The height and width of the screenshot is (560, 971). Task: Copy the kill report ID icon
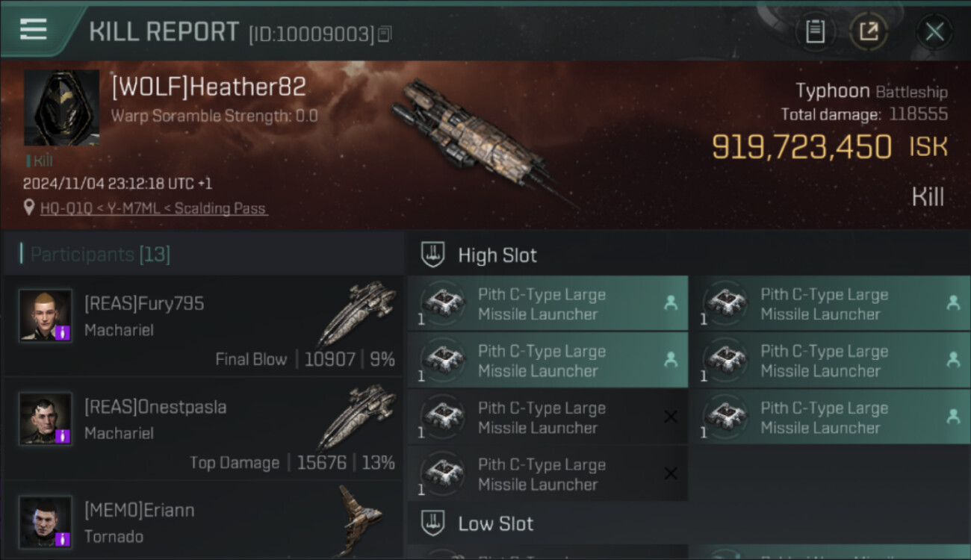tap(385, 34)
